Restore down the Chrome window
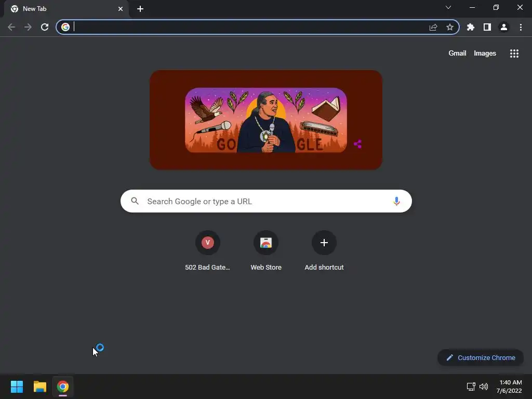This screenshot has width=532, height=399. pyautogui.click(x=496, y=7)
